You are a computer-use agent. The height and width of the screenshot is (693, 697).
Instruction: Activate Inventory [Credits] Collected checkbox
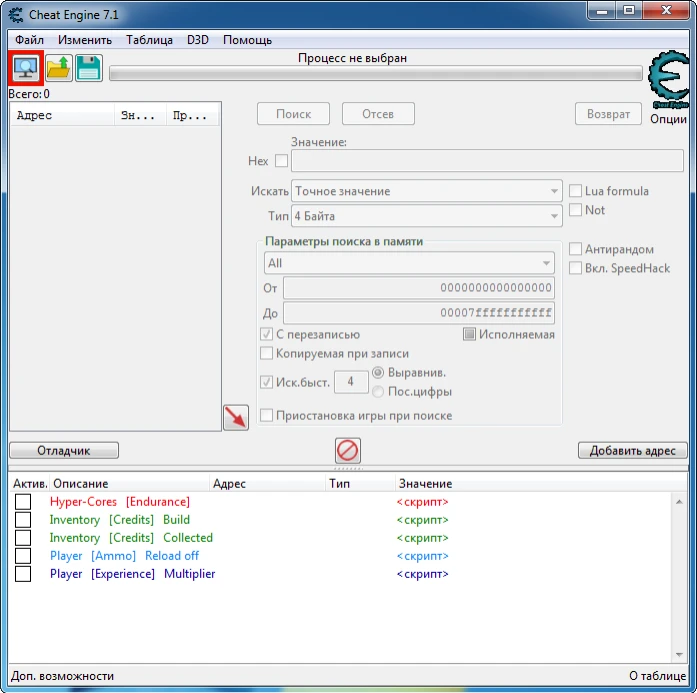click(23, 537)
